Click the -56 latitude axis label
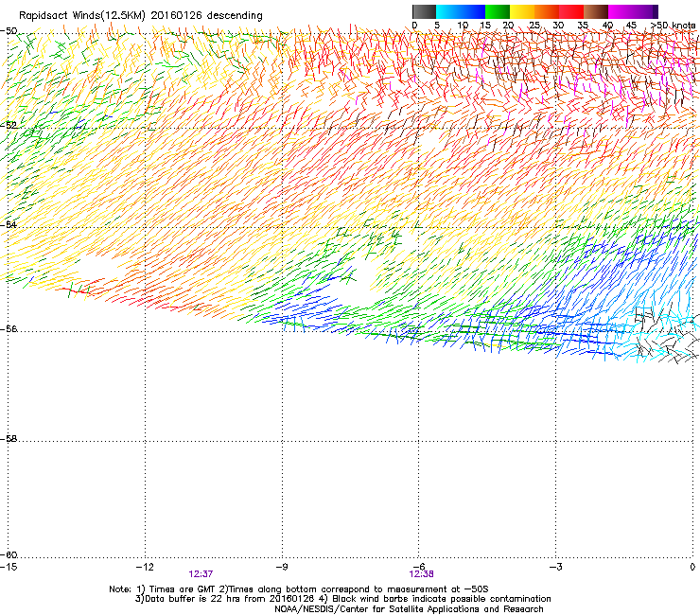The image size is (700, 615). click(9, 328)
